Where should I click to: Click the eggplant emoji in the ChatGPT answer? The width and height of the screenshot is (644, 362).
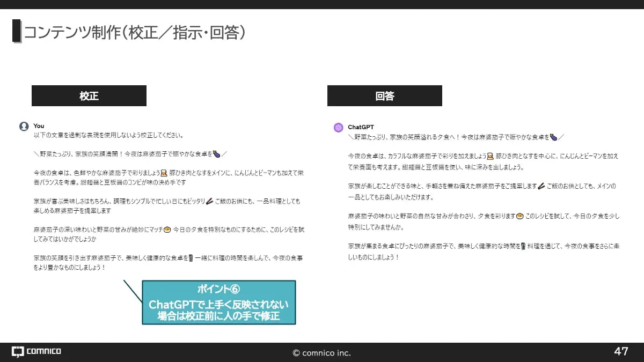pyautogui.click(x=554, y=137)
